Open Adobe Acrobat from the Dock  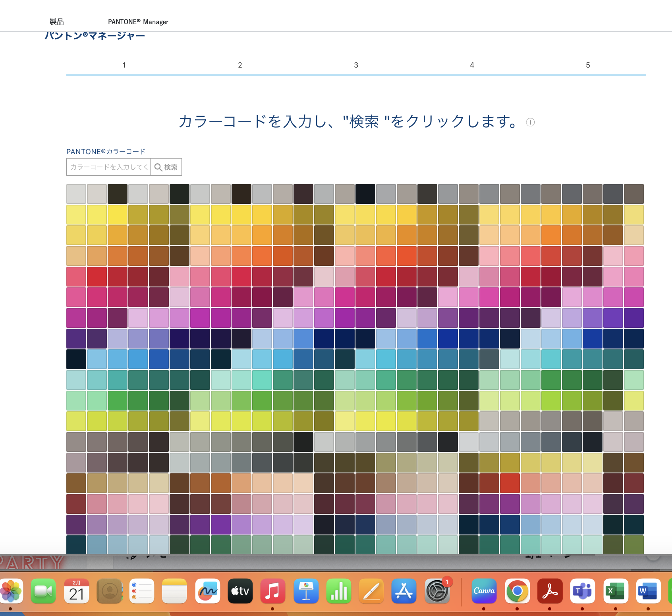coord(550,591)
